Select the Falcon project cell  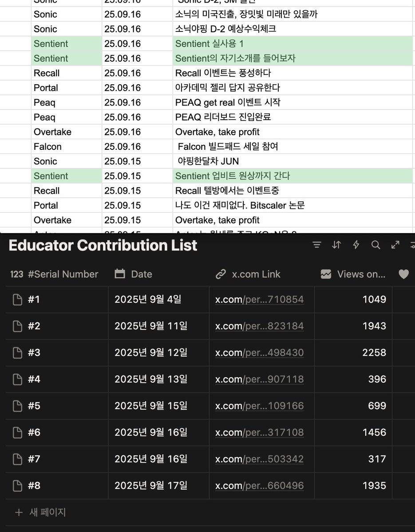(67, 146)
